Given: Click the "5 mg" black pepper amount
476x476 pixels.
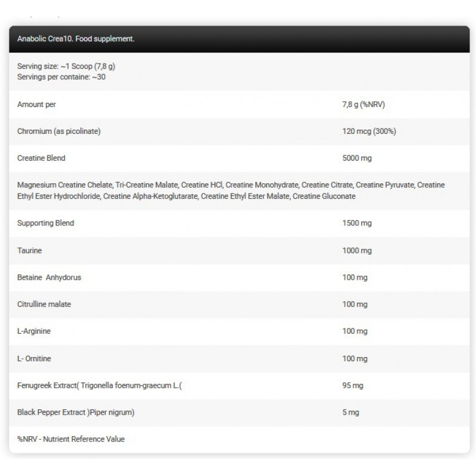Looking at the screenshot, I should (x=351, y=412).
